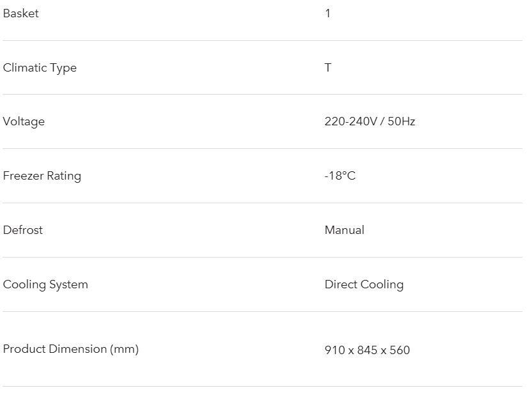The width and height of the screenshot is (532, 395).
Task: Select the 220-240V / 50Hz value
Action: coord(370,121)
